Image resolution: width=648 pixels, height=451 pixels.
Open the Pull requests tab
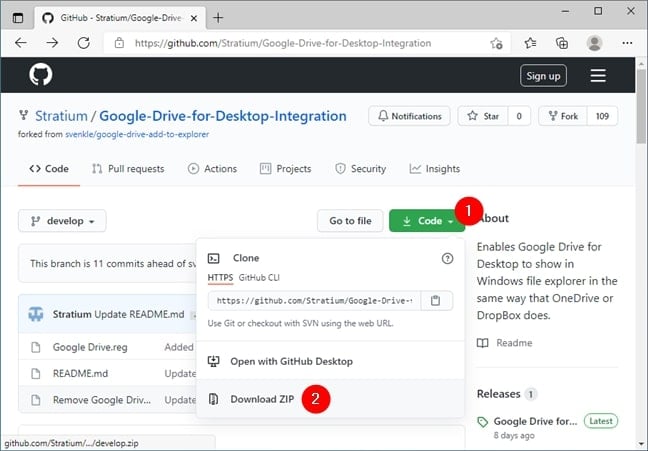coord(128,169)
